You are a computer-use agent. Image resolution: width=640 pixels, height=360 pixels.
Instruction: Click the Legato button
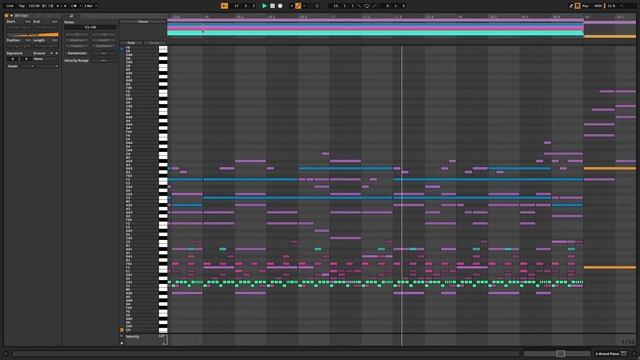click(x=77, y=46)
